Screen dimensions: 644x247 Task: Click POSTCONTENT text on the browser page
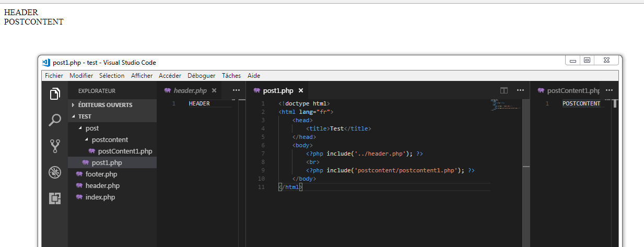pos(33,21)
